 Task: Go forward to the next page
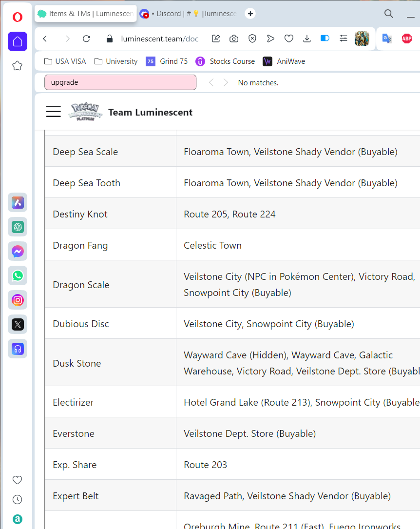pyautogui.click(x=67, y=39)
